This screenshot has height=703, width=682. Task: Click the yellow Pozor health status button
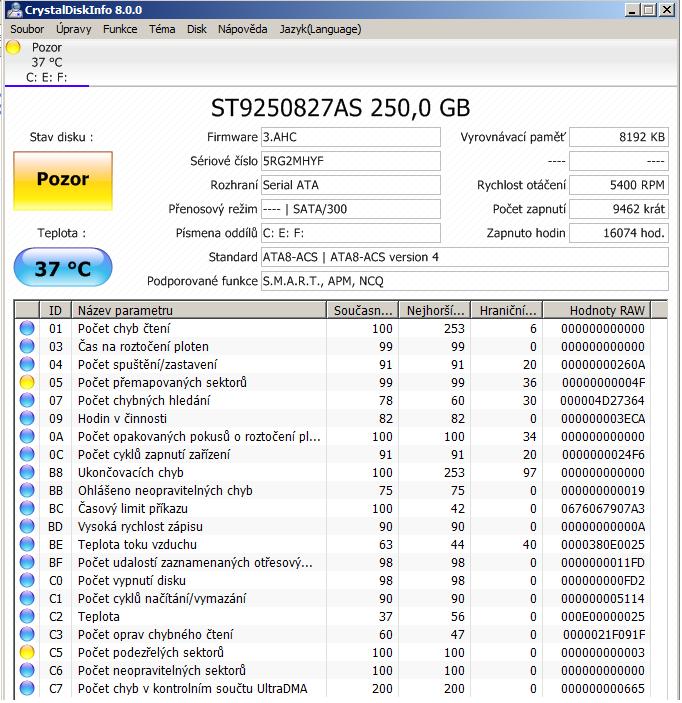click(x=63, y=181)
